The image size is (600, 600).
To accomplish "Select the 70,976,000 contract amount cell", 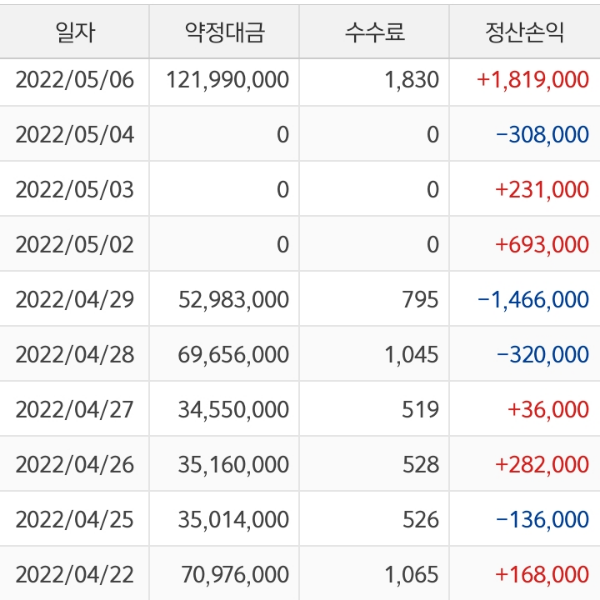I will click(230, 574).
